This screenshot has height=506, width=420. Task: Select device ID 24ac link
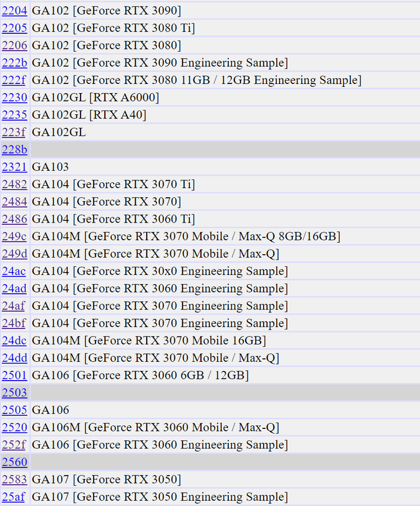tap(14, 271)
